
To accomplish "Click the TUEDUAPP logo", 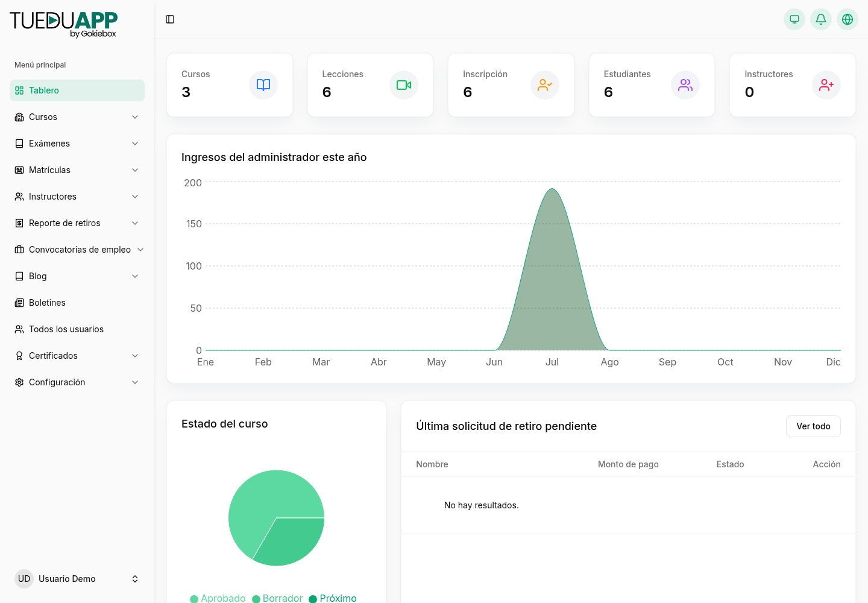I will (x=63, y=25).
